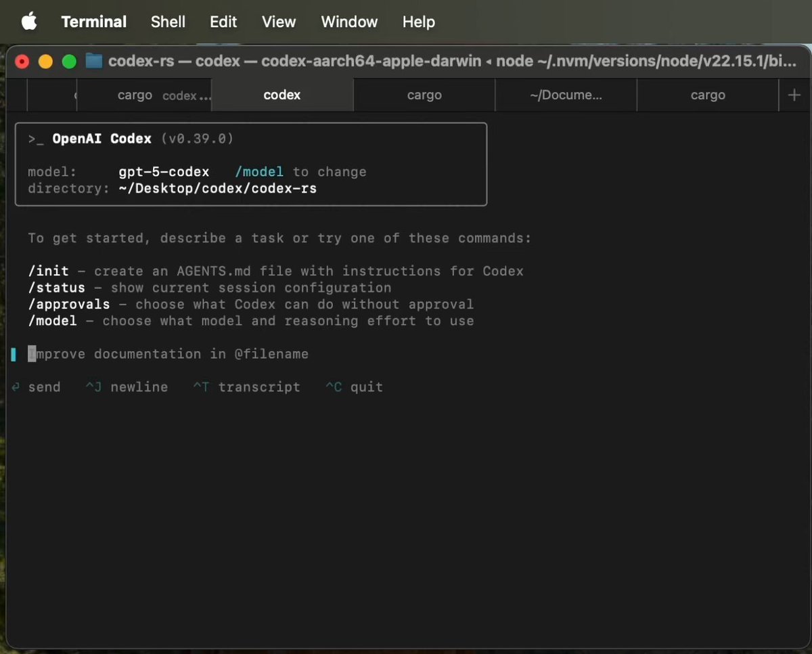Open the View menu
Screen dimensions: 812x654
[x=279, y=22]
